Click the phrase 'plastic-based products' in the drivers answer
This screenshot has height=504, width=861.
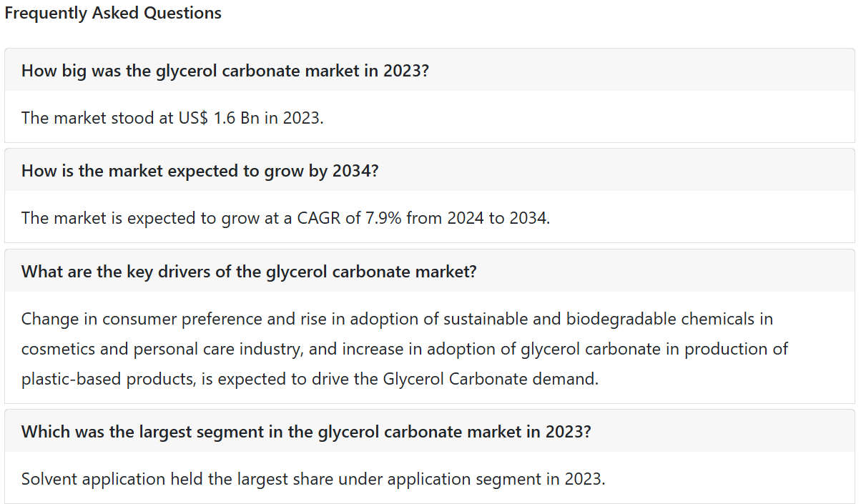tap(107, 379)
